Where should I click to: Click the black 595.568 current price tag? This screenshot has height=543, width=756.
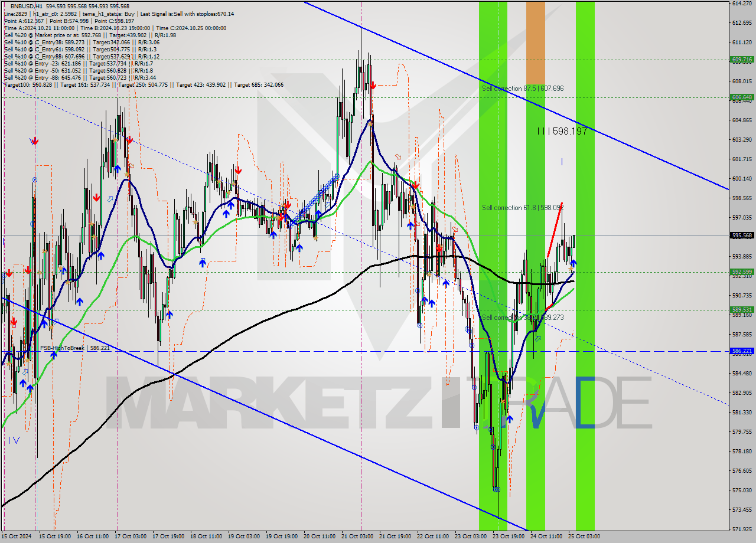tap(742, 235)
